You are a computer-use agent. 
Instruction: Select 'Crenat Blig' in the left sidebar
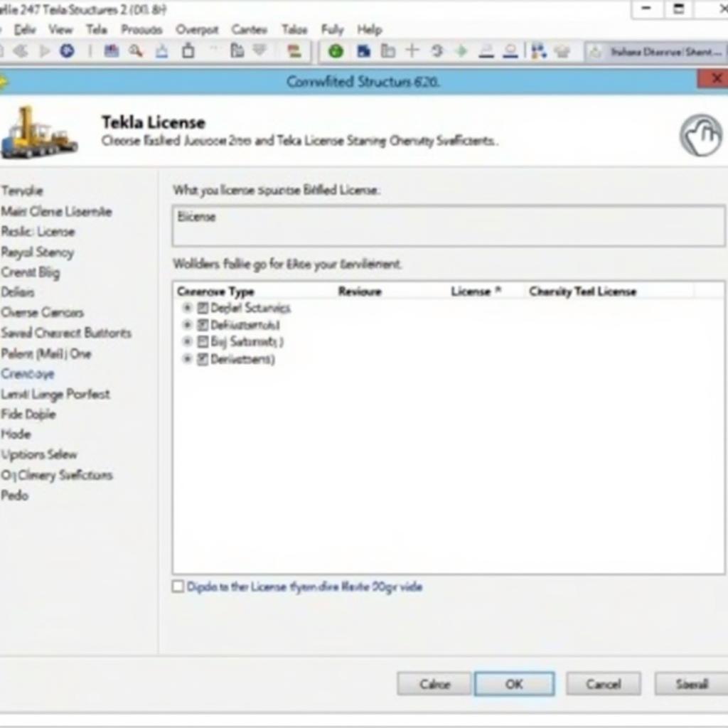(30, 272)
